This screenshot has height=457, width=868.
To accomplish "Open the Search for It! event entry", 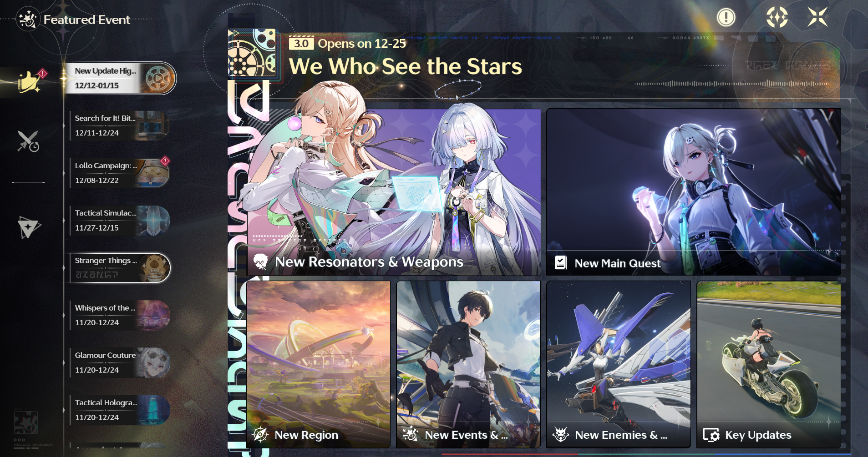I will pos(120,126).
